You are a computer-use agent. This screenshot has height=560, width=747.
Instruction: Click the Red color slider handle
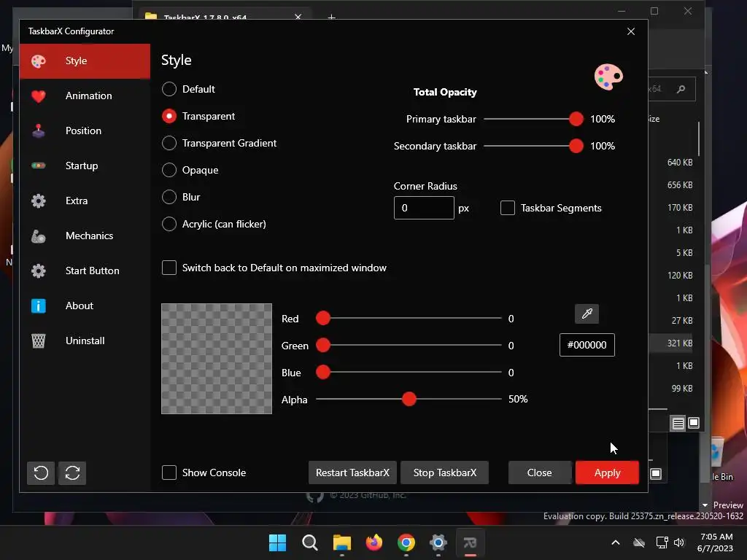coord(323,318)
